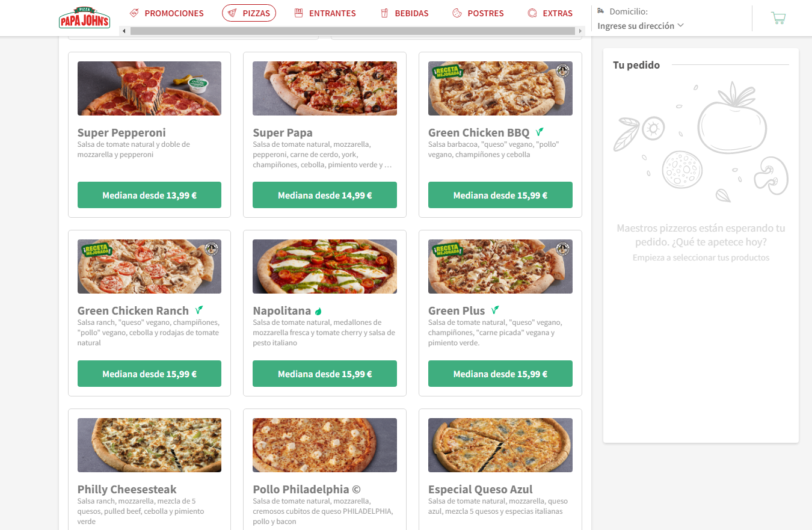Click the Tu pedido heading
The height and width of the screenshot is (530, 812).
pos(636,65)
